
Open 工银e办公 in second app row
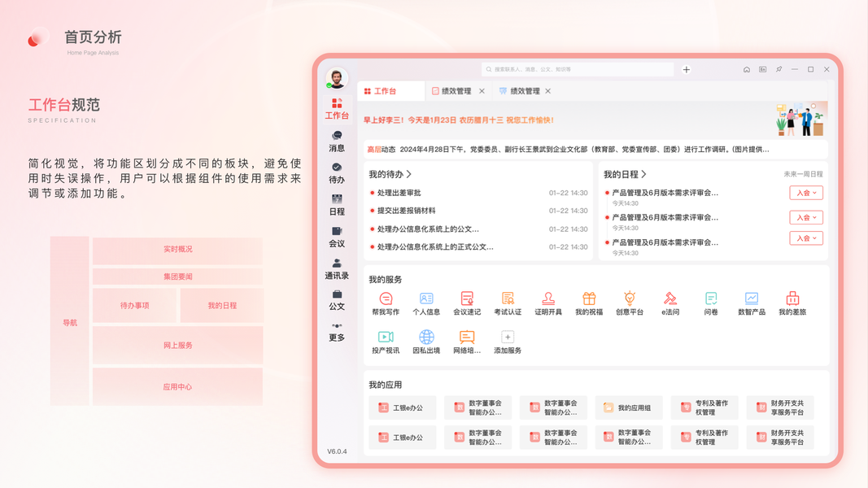[403, 437]
